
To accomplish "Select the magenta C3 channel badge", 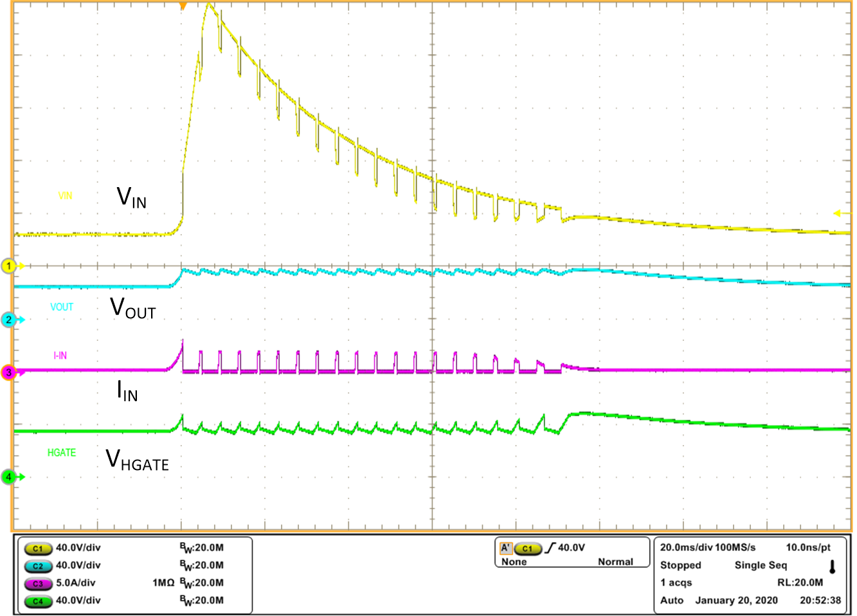I will click(x=39, y=584).
